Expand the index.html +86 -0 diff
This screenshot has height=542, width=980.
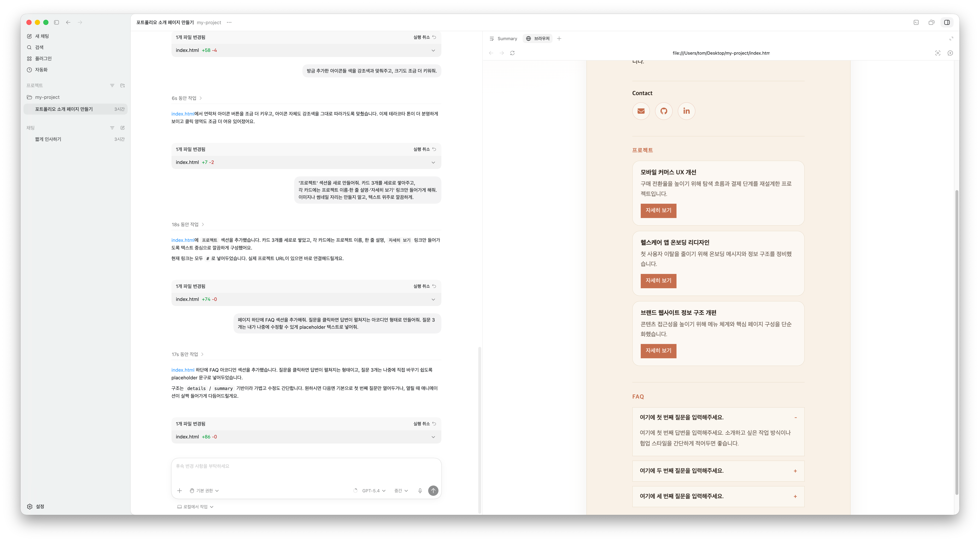[x=433, y=437]
